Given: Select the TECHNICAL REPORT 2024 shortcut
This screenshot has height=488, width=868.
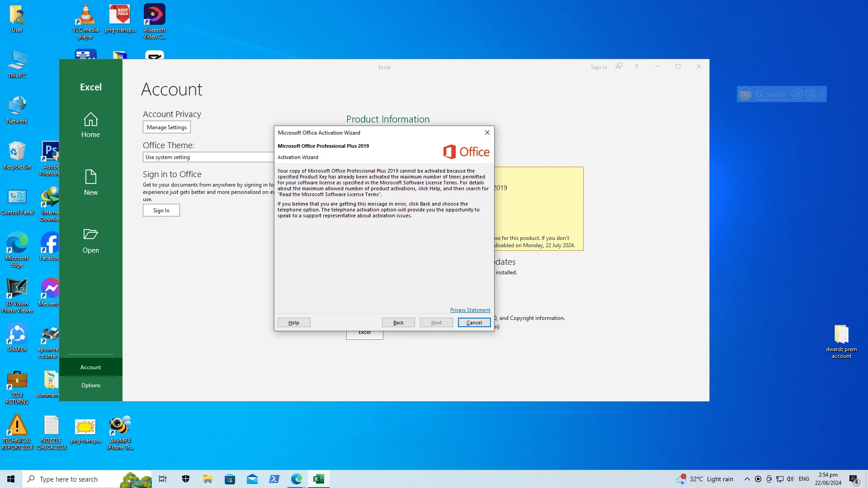Looking at the screenshot, I should [x=17, y=432].
